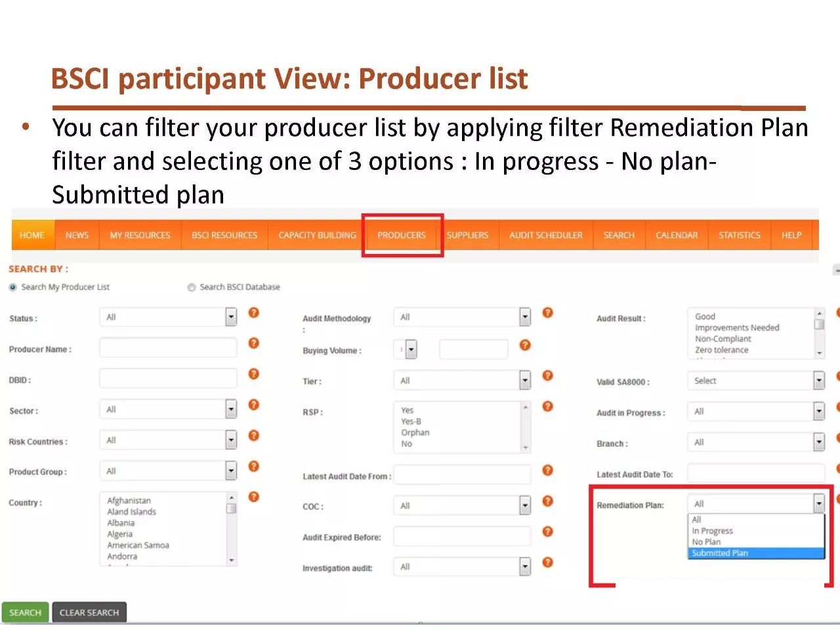This screenshot has height=630, width=840.
Task: Open the NEWS tab
Action: click(77, 235)
